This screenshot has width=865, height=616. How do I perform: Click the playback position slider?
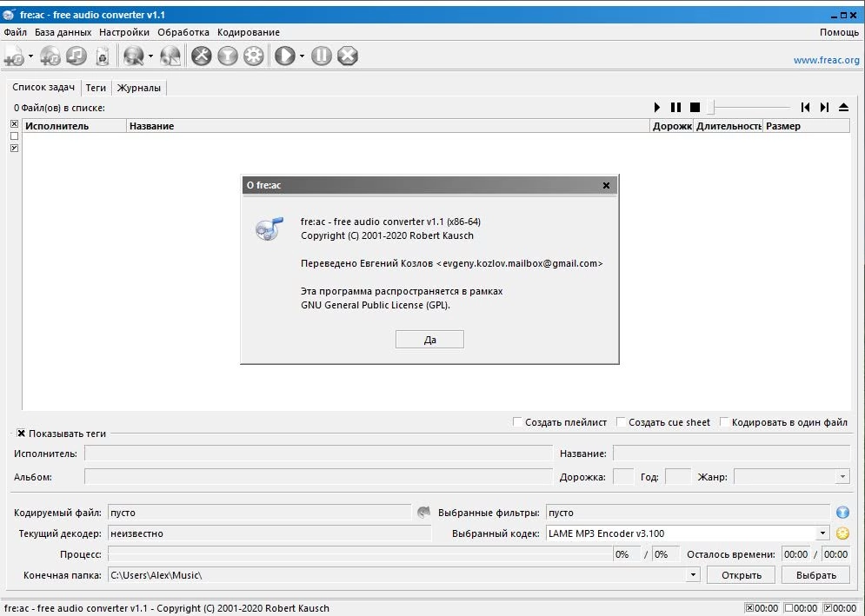(x=750, y=107)
